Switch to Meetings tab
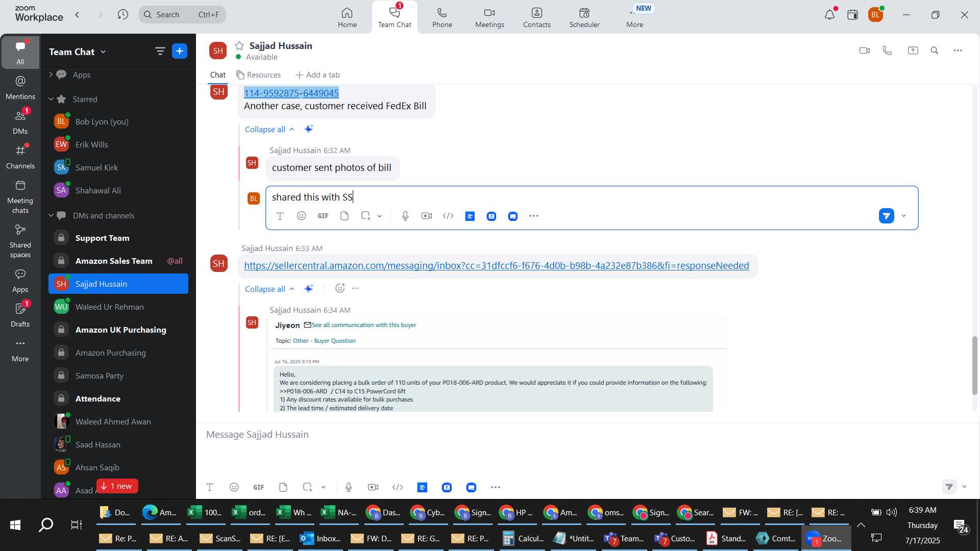Screen dimensions: 980x551 (489, 17)
